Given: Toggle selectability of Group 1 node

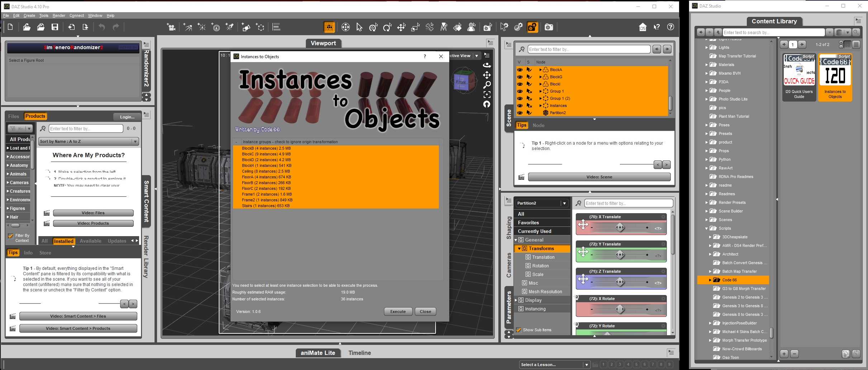Looking at the screenshot, I should [529, 91].
